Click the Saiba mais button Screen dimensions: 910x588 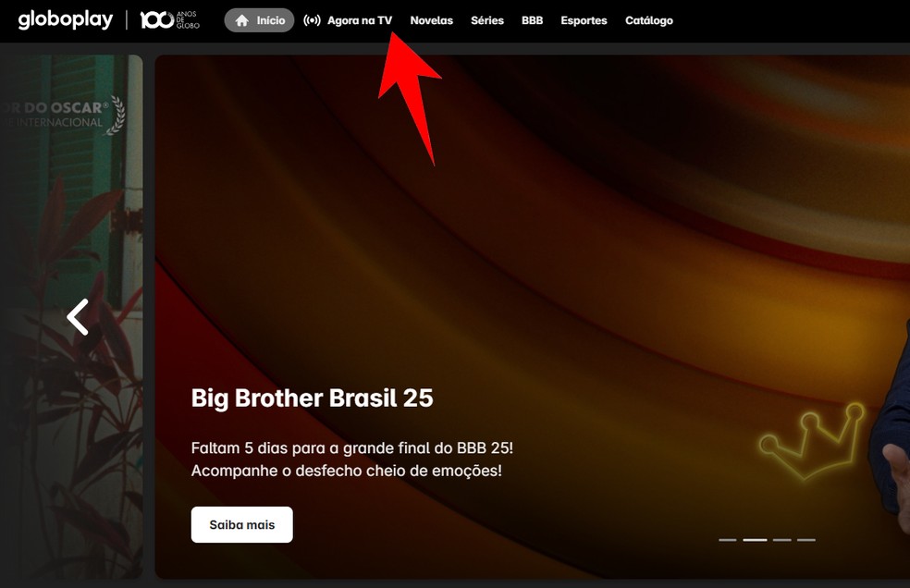click(242, 525)
